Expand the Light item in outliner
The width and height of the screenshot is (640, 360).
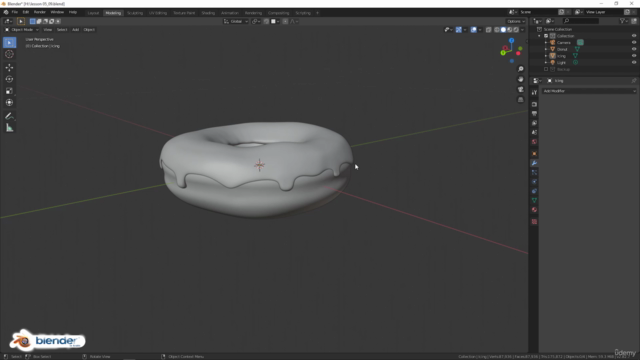click(x=546, y=62)
